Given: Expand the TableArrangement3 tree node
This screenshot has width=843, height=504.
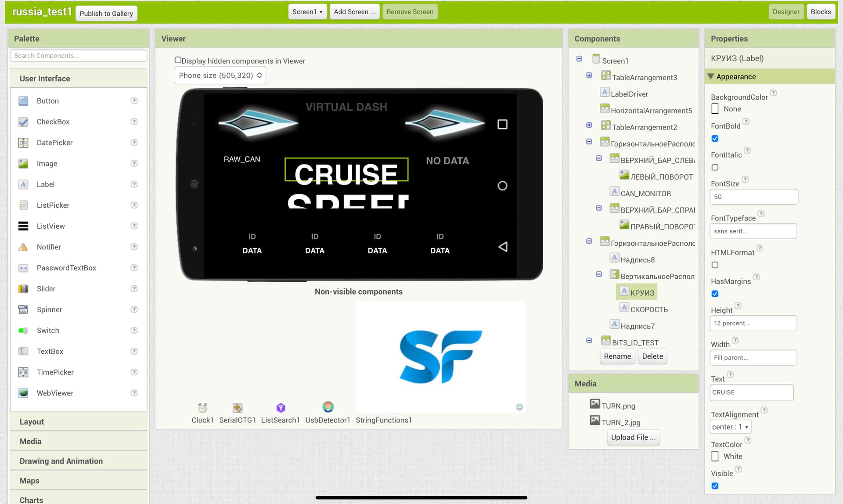Looking at the screenshot, I should (x=589, y=75).
